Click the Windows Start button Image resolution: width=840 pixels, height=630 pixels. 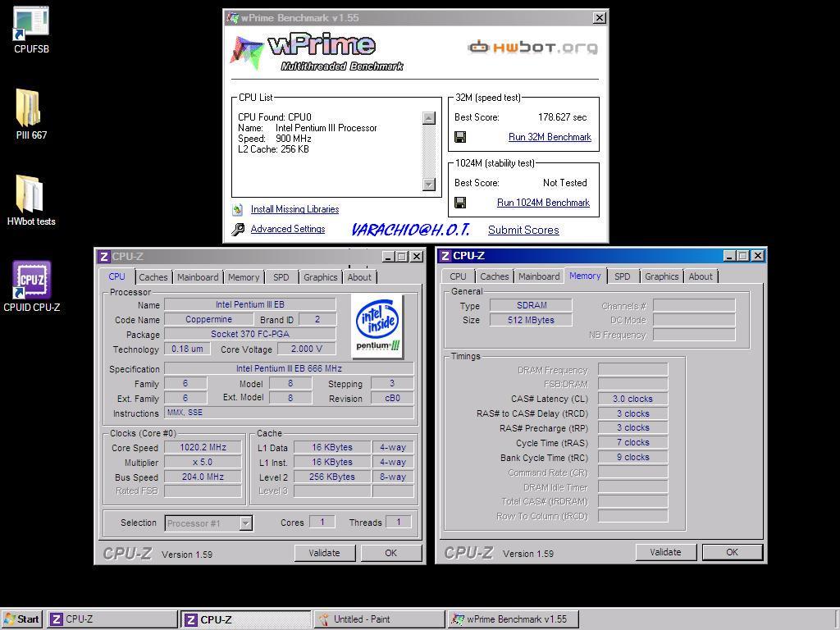click(x=22, y=619)
